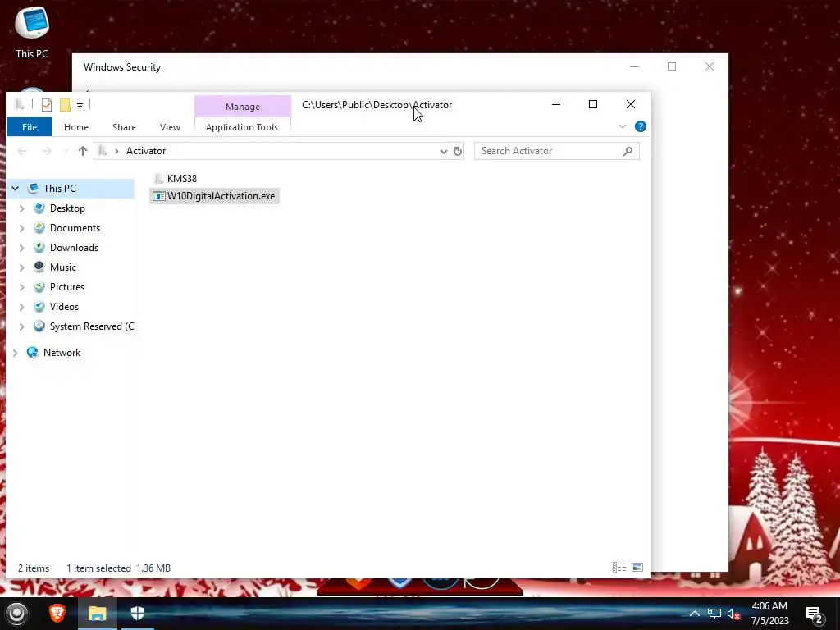Expand the Music tree node
This screenshot has height=630, width=840.
pyautogui.click(x=22, y=267)
